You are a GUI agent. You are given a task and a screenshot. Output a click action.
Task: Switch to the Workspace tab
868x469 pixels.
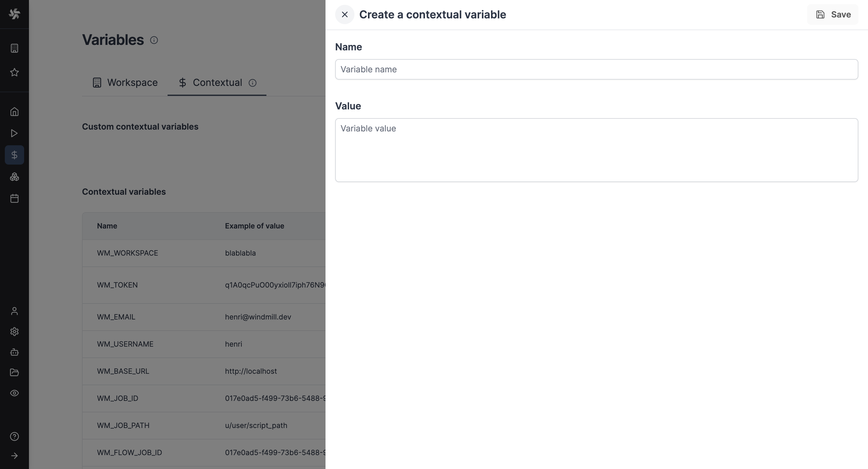tap(125, 82)
